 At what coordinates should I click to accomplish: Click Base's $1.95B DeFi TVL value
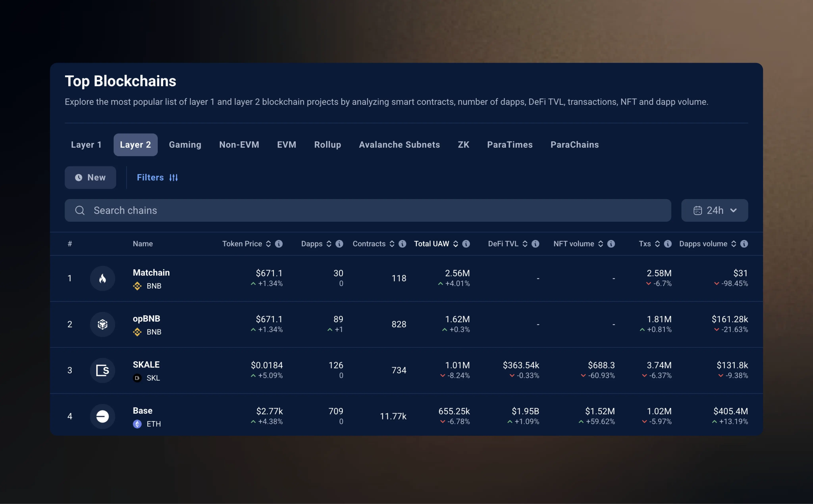[525, 411]
